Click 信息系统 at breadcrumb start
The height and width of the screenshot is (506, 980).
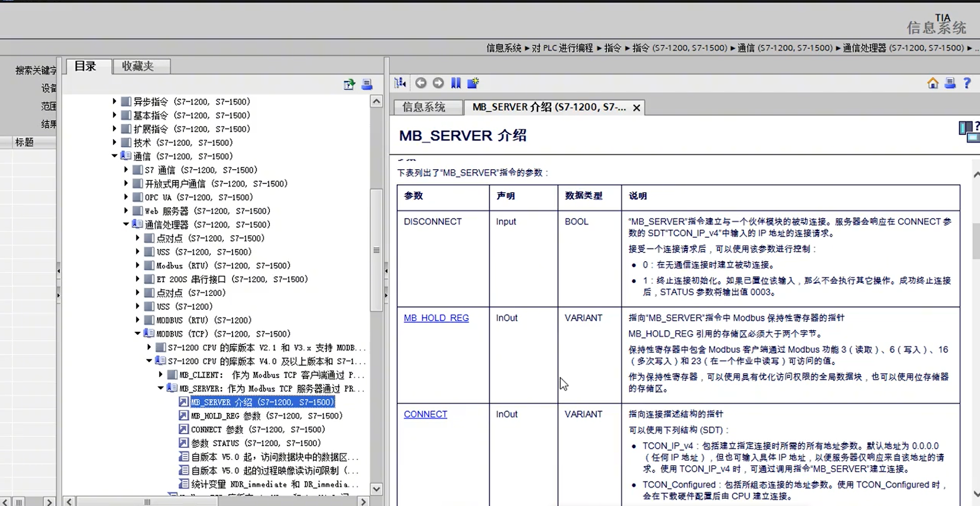point(504,48)
